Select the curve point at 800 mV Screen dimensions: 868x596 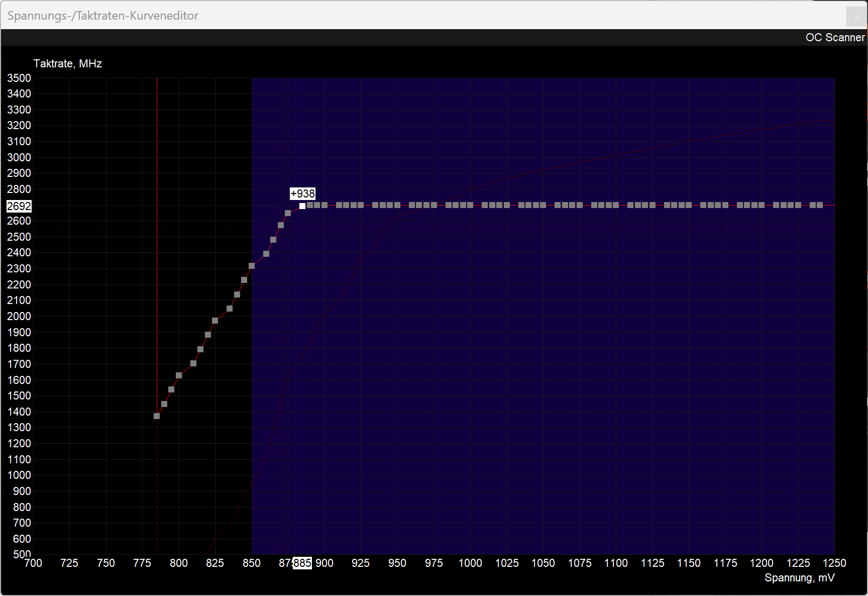179,375
